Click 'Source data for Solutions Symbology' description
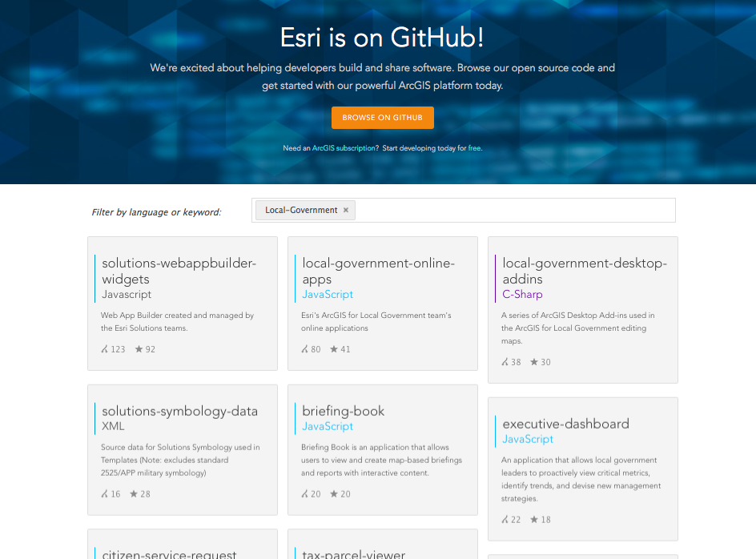The height and width of the screenshot is (559, 756). click(x=180, y=460)
